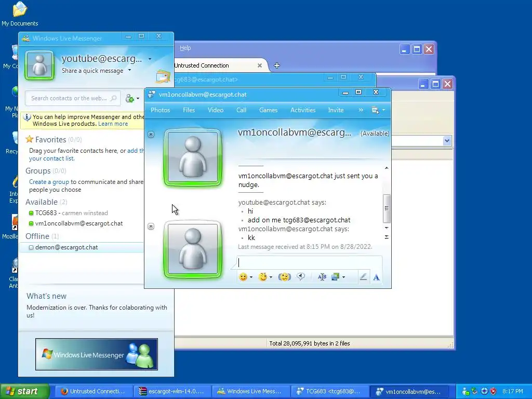Open Activities in chat toolbar
The height and width of the screenshot is (399, 532).
pyautogui.click(x=303, y=110)
